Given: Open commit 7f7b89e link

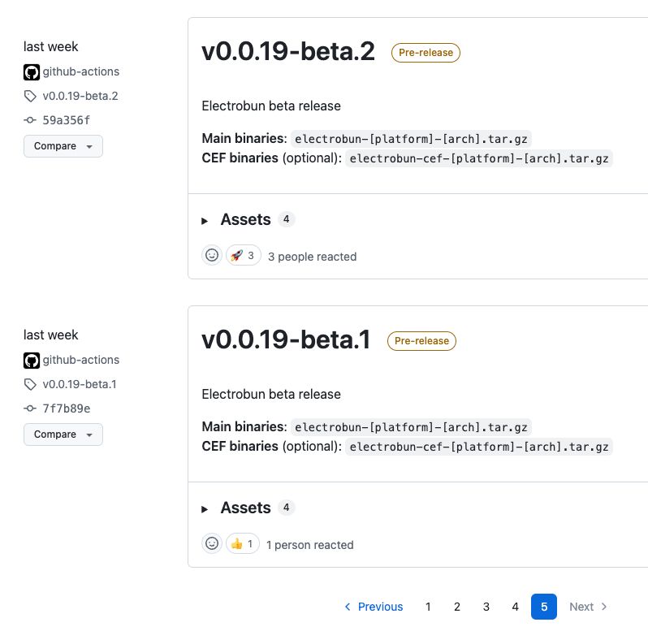Looking at the screenshot, I should (67, 408).
